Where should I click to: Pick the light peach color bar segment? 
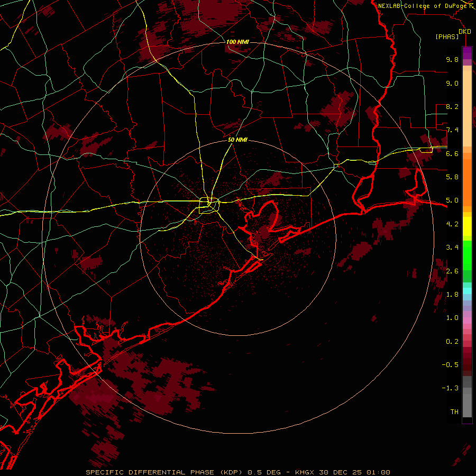(x=467, y=109)
